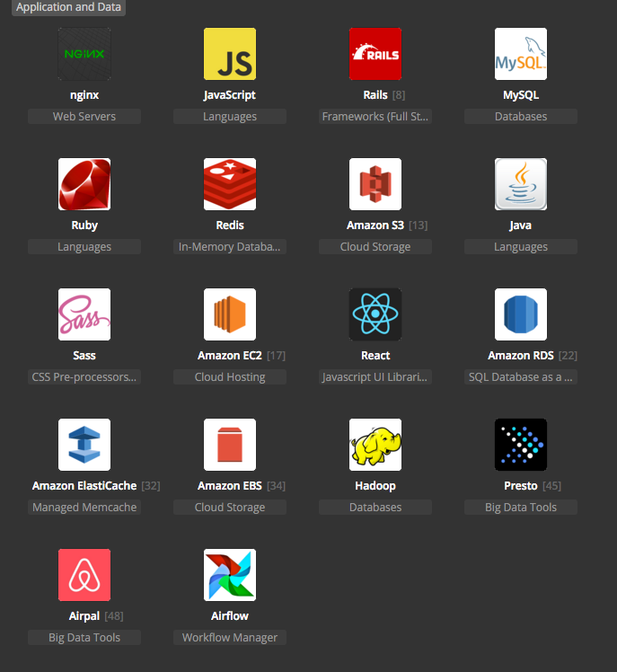Open the Ruby name link
The width and height of the screenshot is (617, 672).
click(x=84, y=225)
